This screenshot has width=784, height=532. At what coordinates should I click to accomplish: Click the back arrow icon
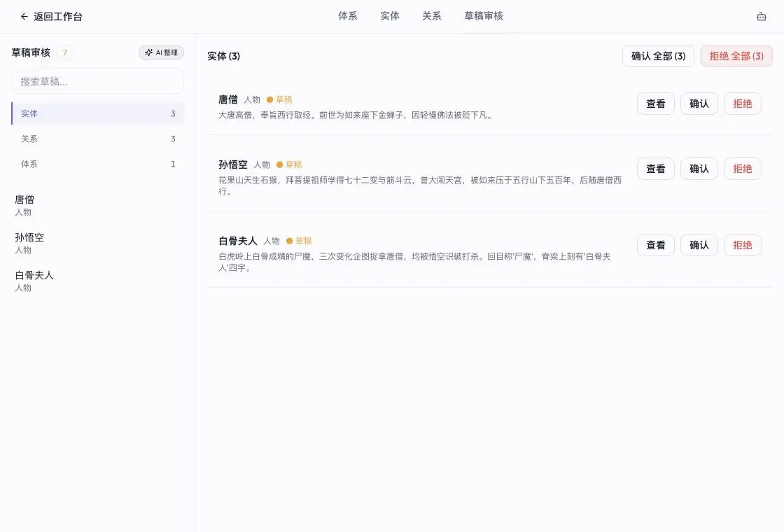pyautogui.click(x=24, y=17)
